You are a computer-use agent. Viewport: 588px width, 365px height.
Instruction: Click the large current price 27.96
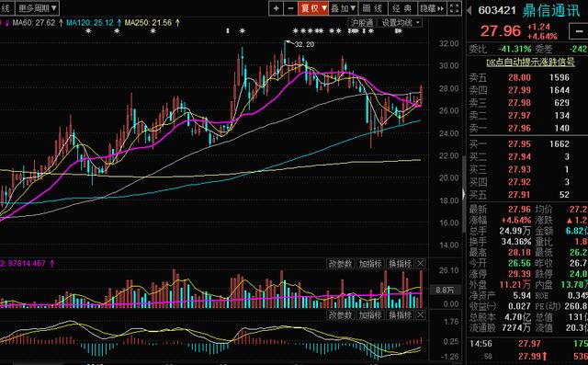[x=500, y=31]
